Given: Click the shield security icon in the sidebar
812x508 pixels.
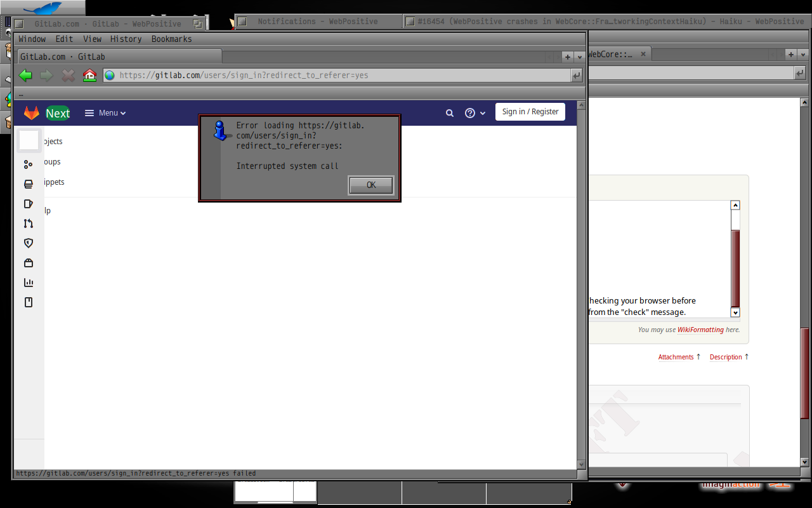Looking at the screenshot, I should tap(28, 243).
